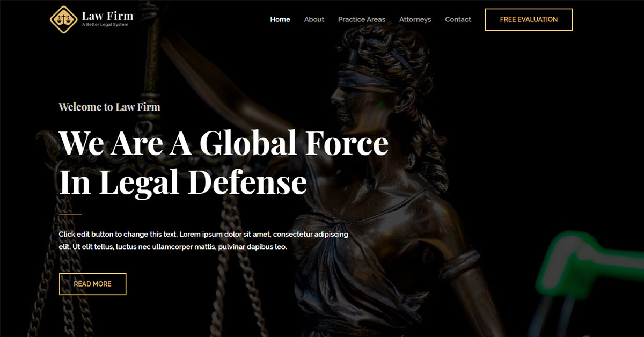
Task: Open the Contact page link
Action: tap(458, 19)
